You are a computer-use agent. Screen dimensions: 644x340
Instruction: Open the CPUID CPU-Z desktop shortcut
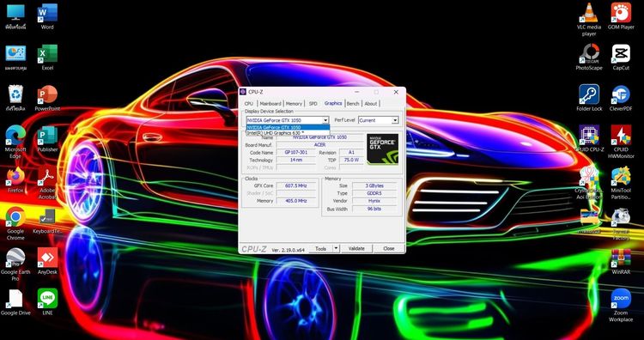tap(589, 139)
